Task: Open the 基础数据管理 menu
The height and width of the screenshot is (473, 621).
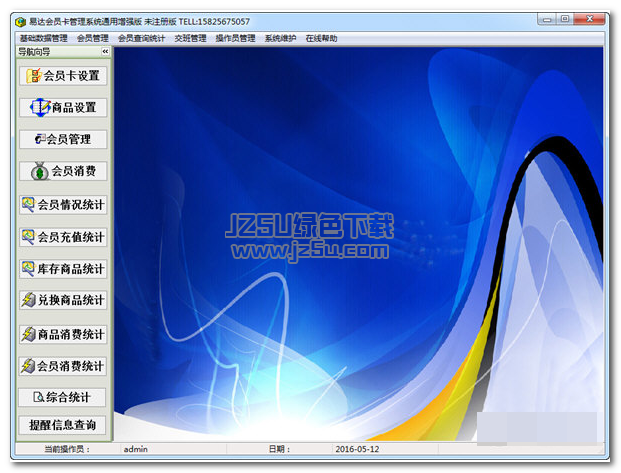Action: point(44,38)
